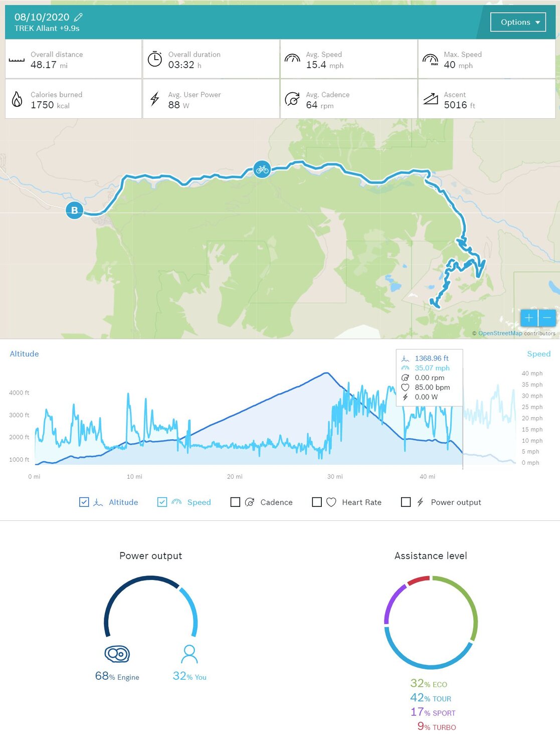This screenshot has height=752, width=560.
Task: Enable the Power output checkbox
Action: tap(406, 502)
